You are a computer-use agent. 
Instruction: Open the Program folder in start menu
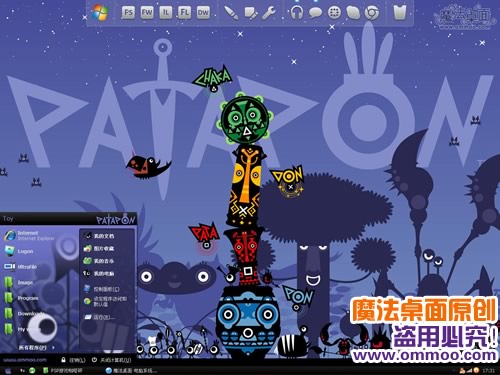(x=21, y=298)
